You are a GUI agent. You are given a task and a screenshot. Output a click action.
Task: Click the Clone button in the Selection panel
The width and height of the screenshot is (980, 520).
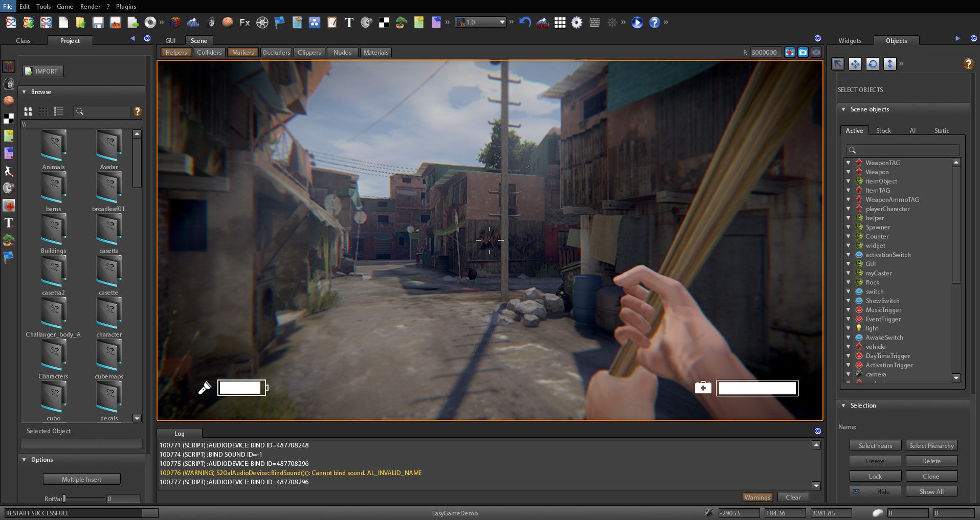(931, 476)
